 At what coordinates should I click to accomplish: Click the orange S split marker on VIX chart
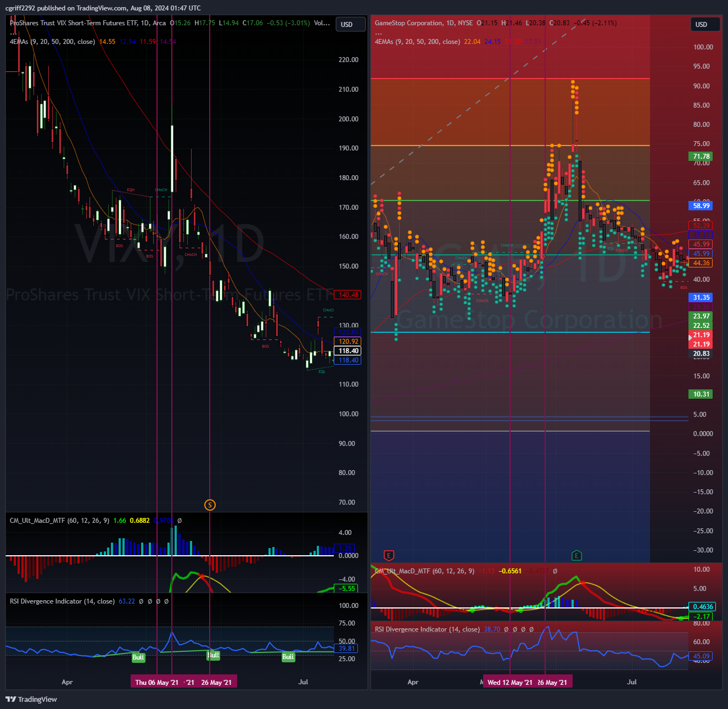pyautogui.click(x=210, y=505)
